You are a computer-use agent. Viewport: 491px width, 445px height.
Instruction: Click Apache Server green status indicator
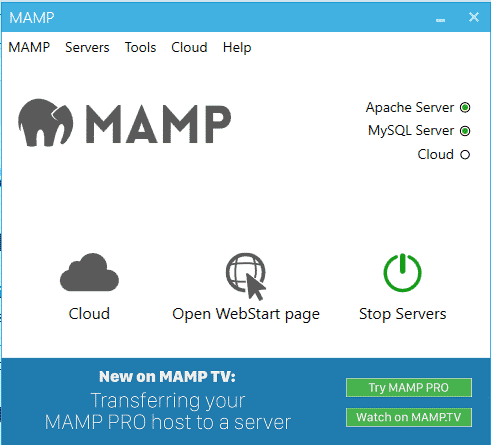point(465,107)
